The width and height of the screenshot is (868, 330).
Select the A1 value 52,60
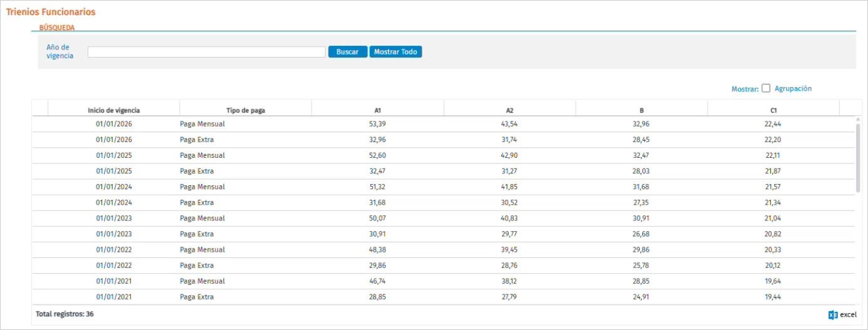(x=377, y=155)
